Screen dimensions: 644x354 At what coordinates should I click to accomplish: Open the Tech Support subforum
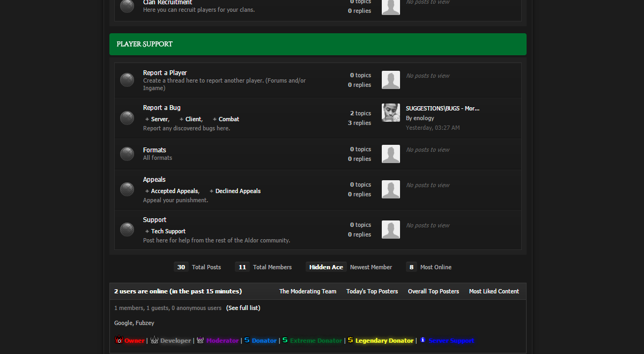168,231
